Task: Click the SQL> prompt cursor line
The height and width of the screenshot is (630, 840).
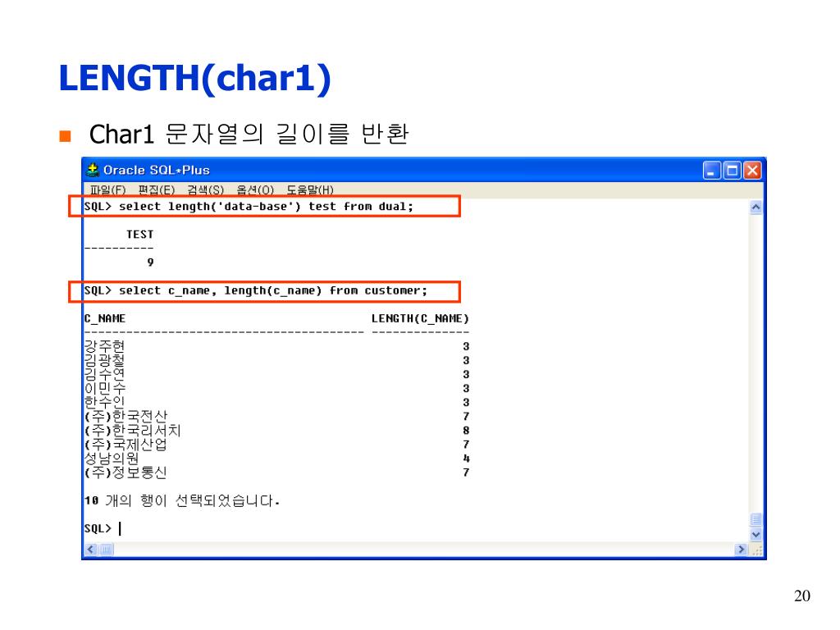Action: [x=103, y=529]
